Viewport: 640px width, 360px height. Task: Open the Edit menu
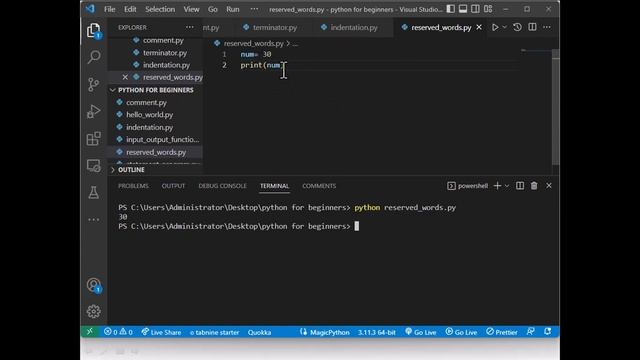130,9
